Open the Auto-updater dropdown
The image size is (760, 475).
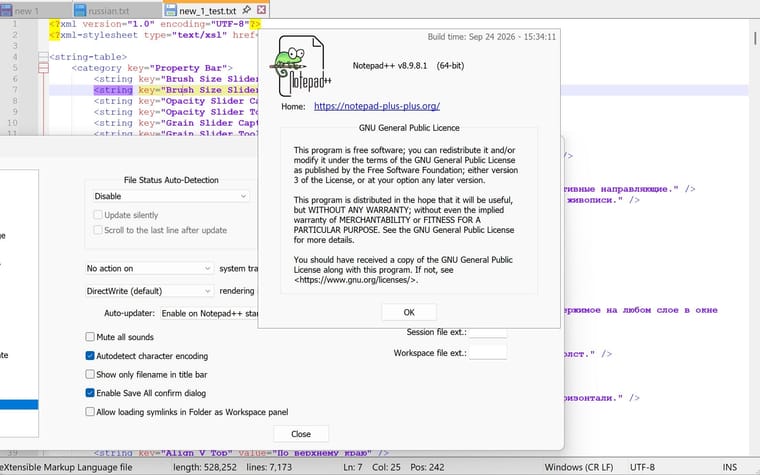(209, 314)
